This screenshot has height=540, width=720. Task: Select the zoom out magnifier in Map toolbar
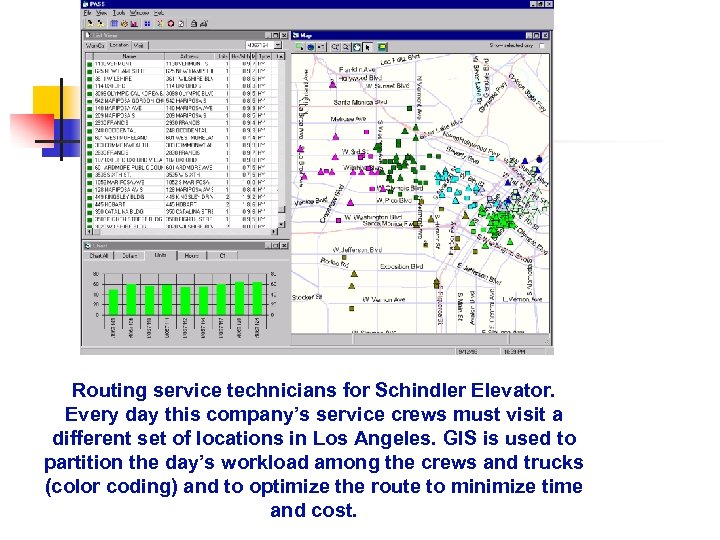click(346, 47)
